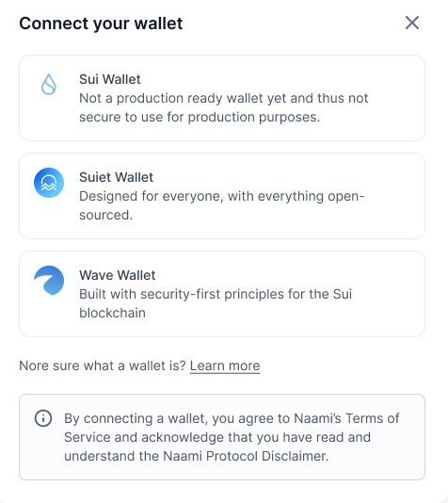Select the Sui Wallet title

[x=110, y=79]
